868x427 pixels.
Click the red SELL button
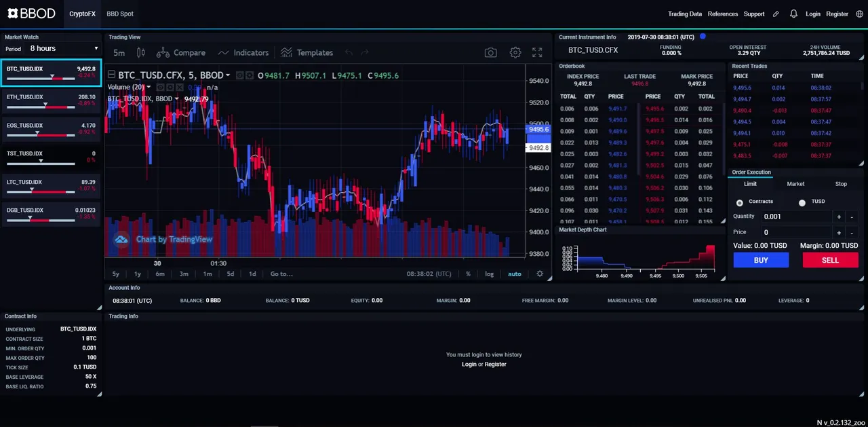(x=830, y=260)
